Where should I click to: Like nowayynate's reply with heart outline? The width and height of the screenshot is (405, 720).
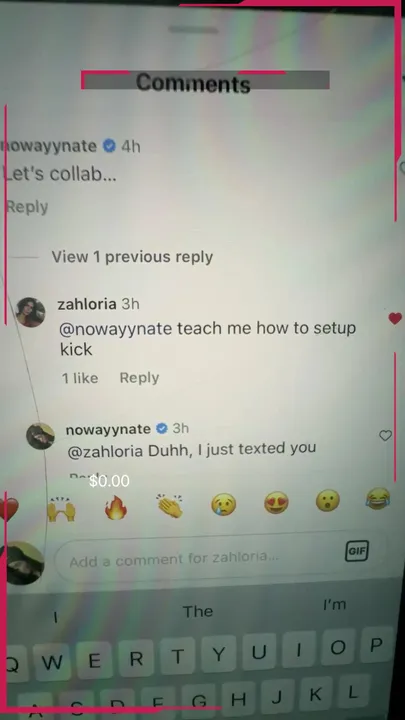[x=385, y=436]
